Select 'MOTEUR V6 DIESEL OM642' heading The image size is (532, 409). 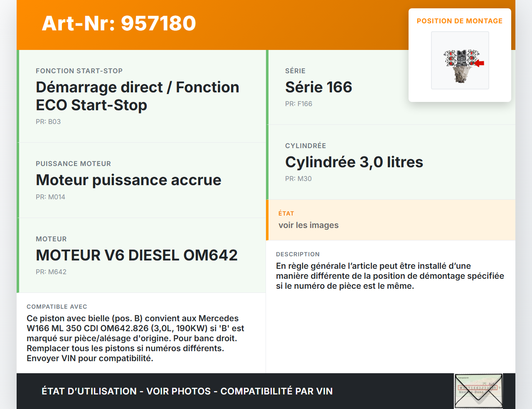point(137,255)
